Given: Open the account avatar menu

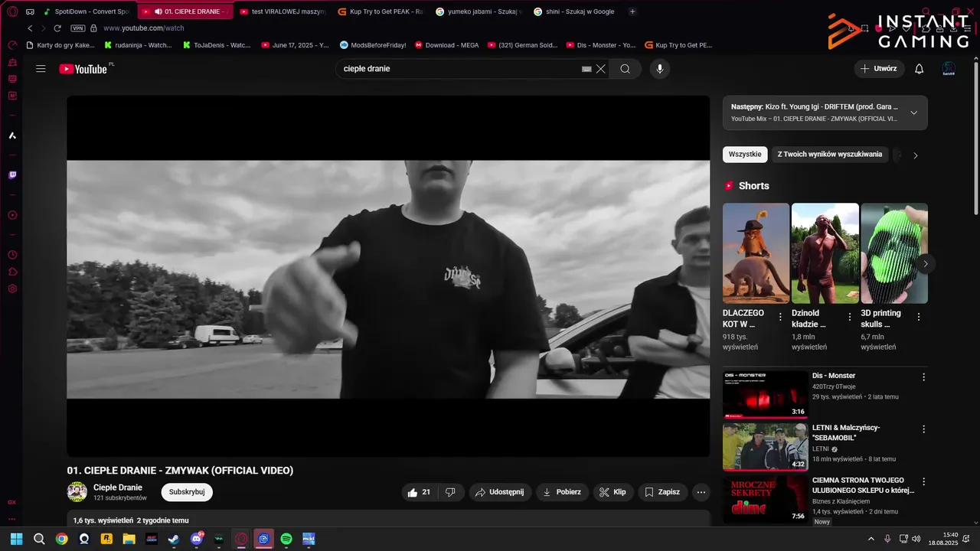Looking at the screenshot, I should pos(949,69).
